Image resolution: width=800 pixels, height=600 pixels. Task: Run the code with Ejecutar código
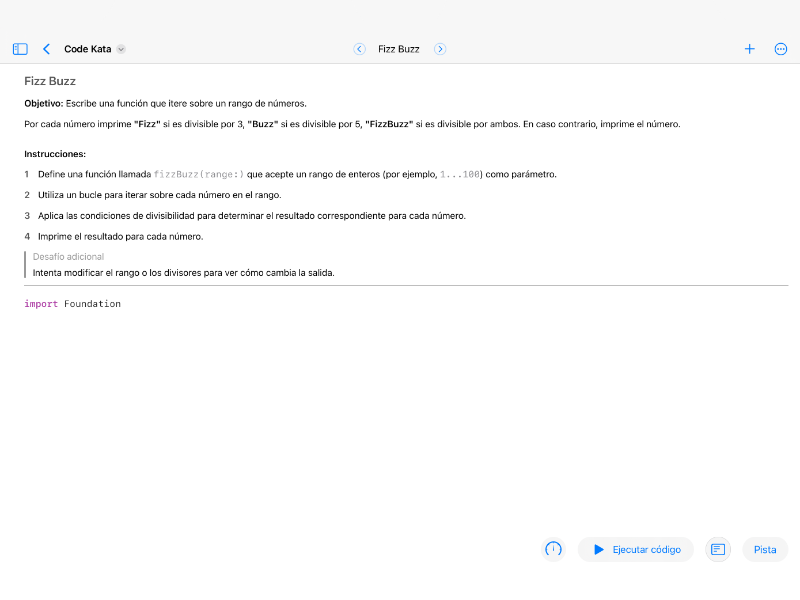pos(635,549)
